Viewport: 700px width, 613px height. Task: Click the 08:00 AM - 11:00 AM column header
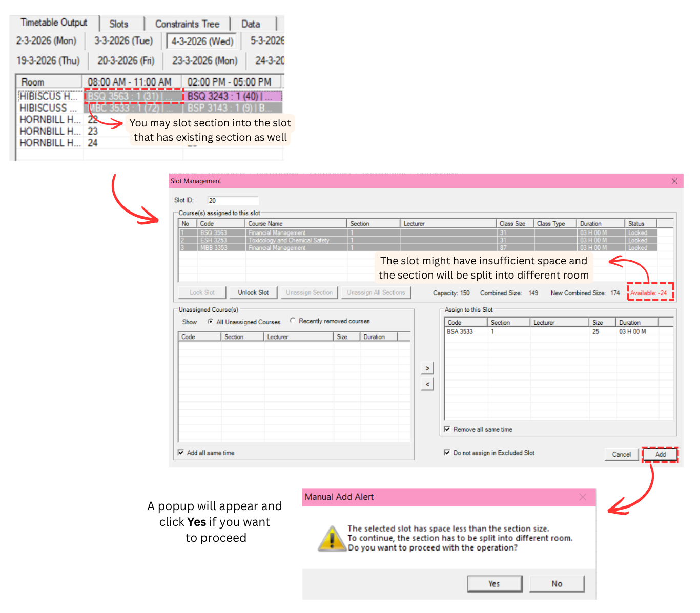[x=132, y=82]
